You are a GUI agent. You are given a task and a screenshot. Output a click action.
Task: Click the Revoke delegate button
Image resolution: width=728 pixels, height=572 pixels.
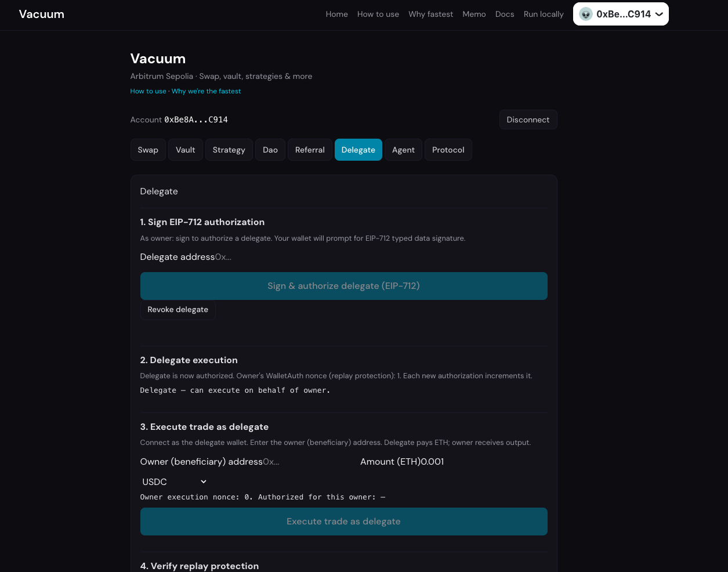click(x=178, y=310)
